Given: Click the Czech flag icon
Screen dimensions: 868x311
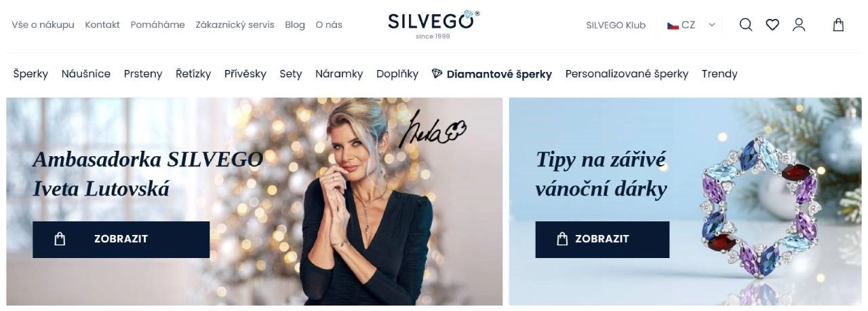Looking at the screenshot, I should (673, 25).
